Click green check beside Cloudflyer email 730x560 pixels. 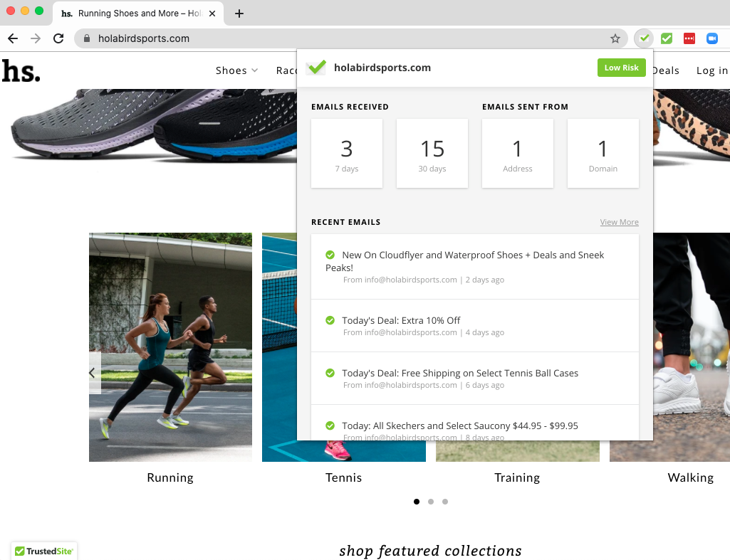(x=330, y=255)
